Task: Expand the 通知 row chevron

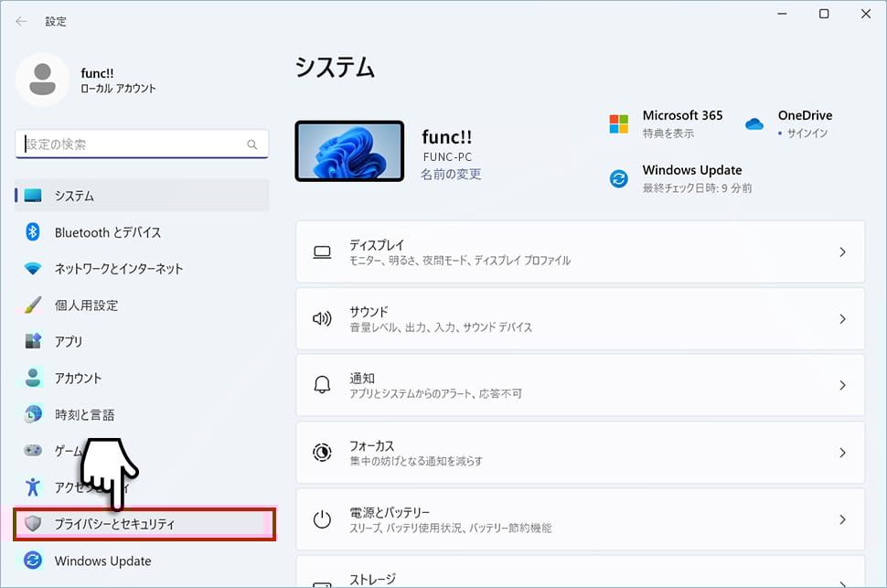Action: click(x=843, y=385)
